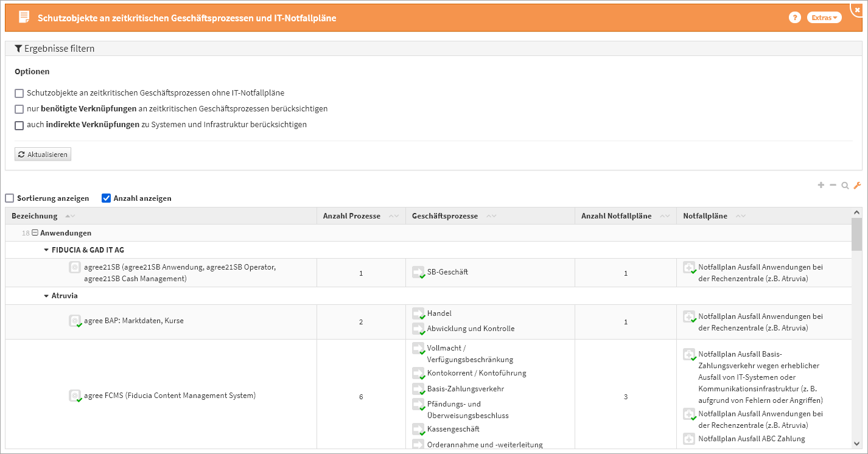Screen dimensions: 868x454
Task: Open the orange wrench settings icon
Action: coord(857,186)
